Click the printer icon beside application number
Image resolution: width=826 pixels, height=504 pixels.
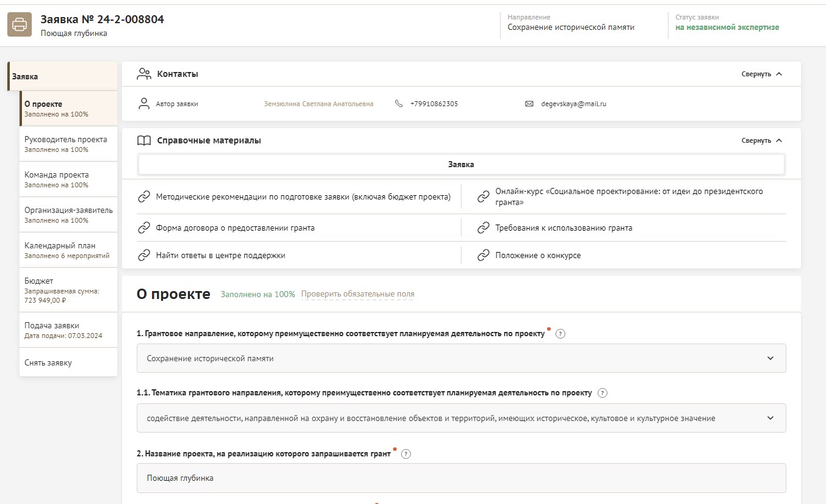[x=20, y=25]
